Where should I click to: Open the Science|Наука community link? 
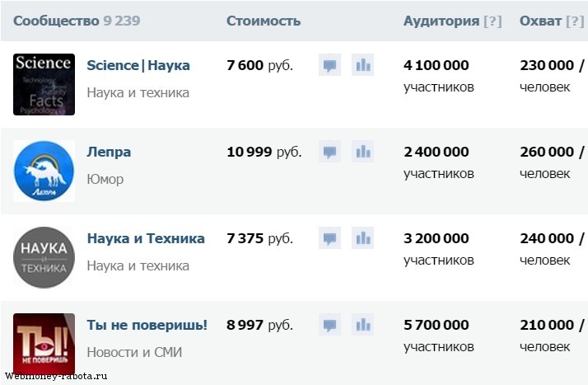point(138,65)
